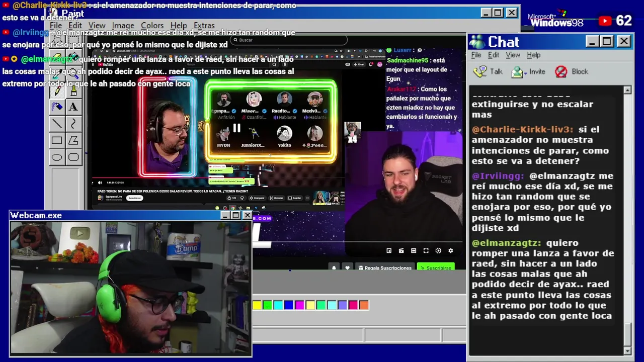Select the Pick Color eyedropper tool
The height and width of the screenshot is (362, 644).
tap(57, 73)
